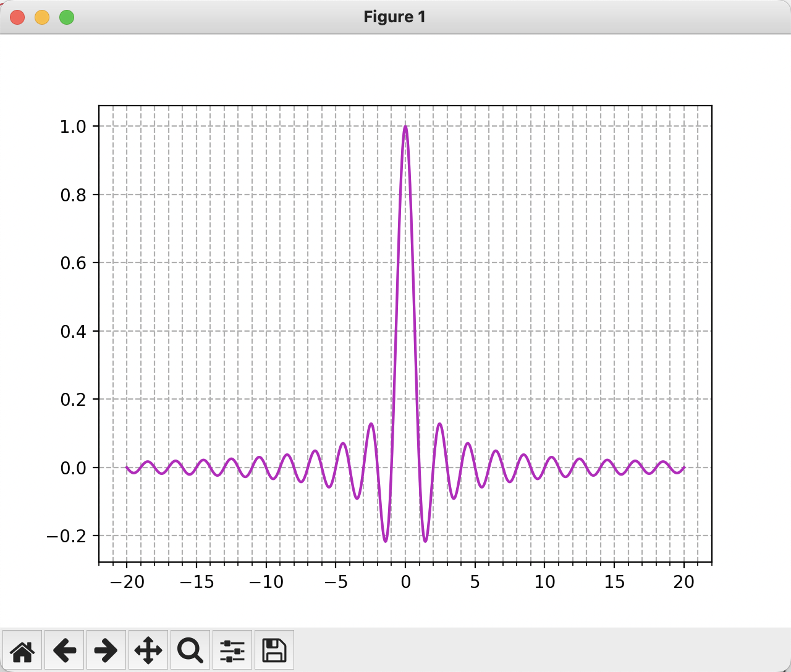Open the configure subplots sliders

pos(232,650)
